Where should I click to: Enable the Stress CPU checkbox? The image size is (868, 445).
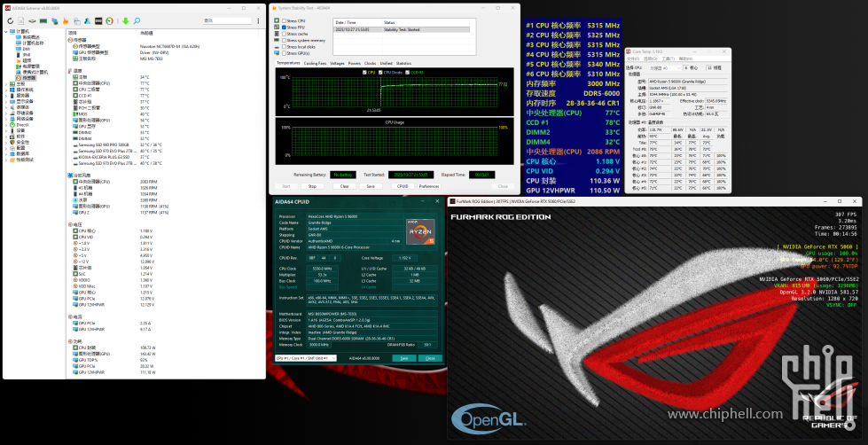click(x=283, y=20)
